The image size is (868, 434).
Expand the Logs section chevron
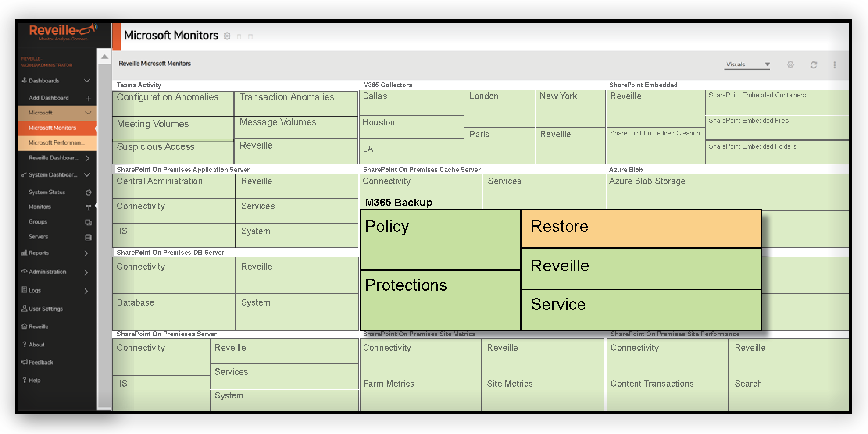tap(86, 291)
